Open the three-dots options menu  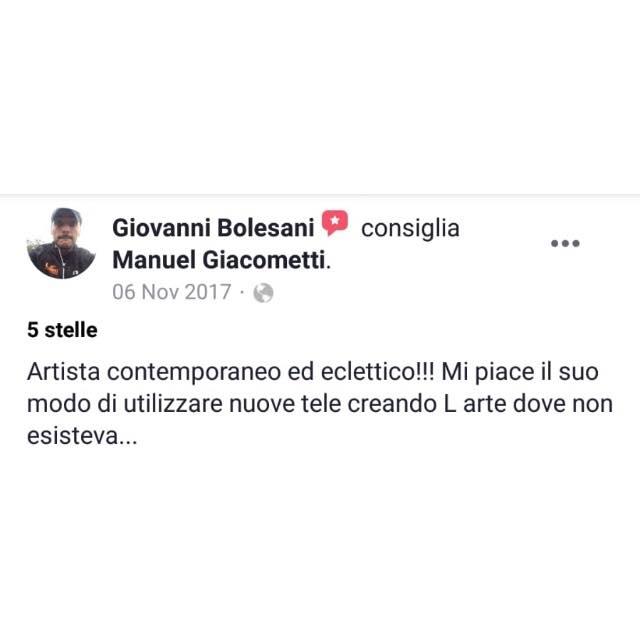click(x=565, y=244)
